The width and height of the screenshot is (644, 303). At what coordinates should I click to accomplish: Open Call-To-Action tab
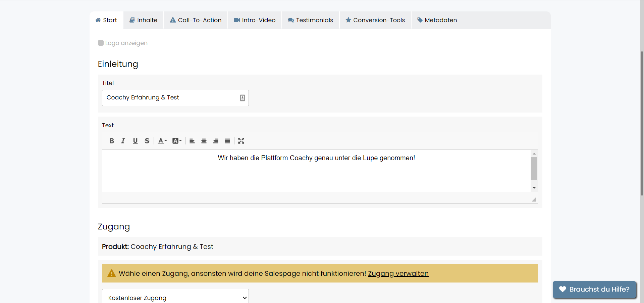click(196, 20)
